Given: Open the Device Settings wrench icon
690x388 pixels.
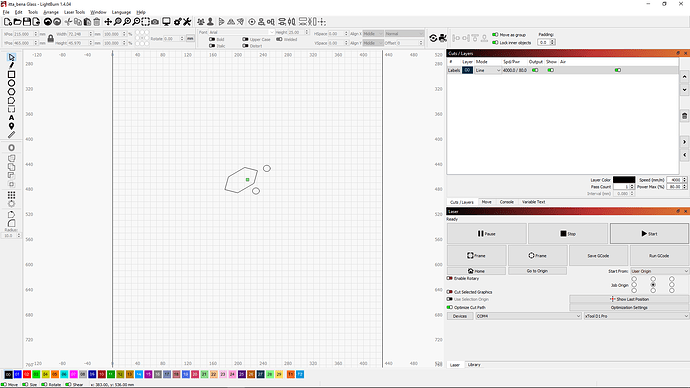Looking at the screenshot, I should (x=187, y=22).
